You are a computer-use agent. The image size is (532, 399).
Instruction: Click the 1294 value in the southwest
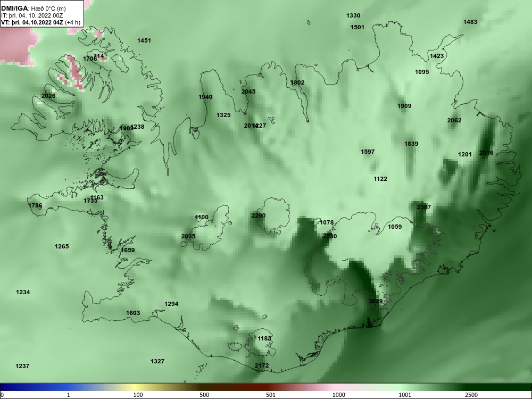click(171, 304)
